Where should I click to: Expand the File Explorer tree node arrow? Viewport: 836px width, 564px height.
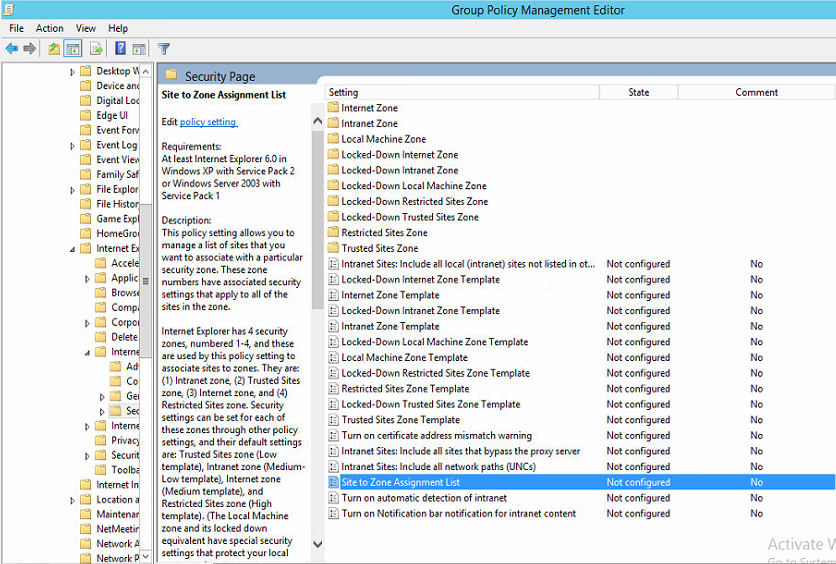tap(73, 190)
